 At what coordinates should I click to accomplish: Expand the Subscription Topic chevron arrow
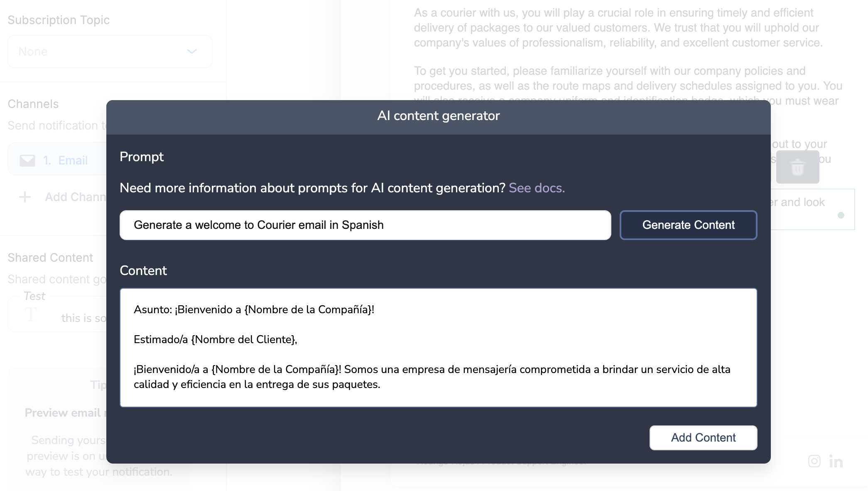pyautogui.click(x=191, y=52)
